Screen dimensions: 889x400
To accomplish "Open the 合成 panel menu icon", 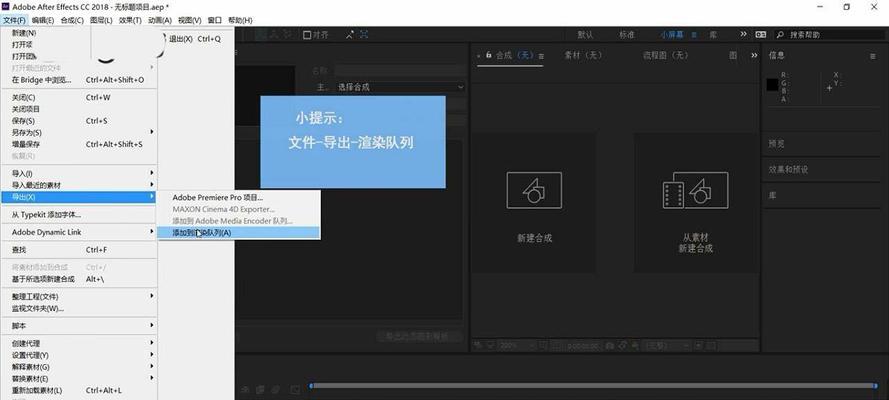I will click(541, 56).
